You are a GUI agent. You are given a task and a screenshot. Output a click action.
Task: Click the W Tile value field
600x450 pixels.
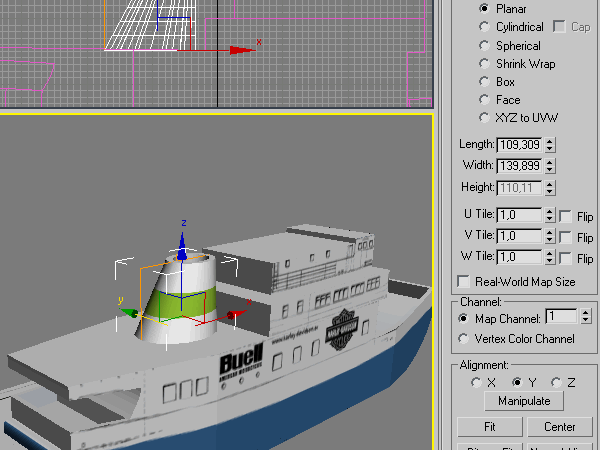click(519, 257)
